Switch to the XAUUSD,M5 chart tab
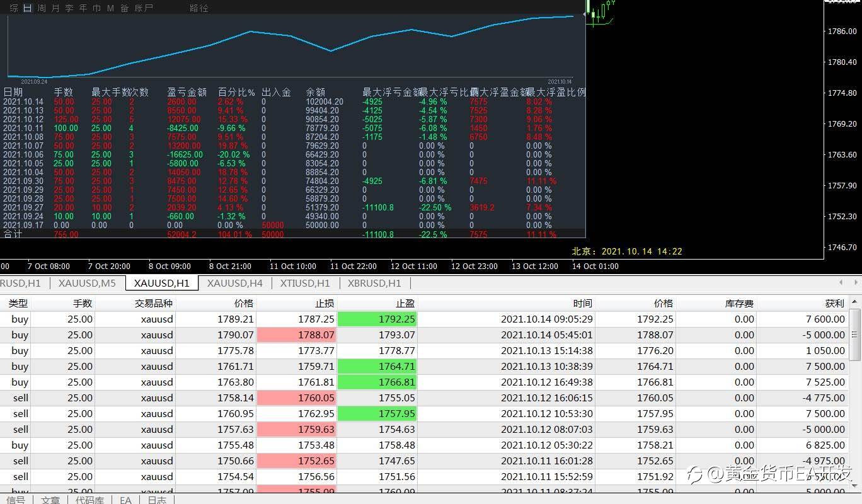862x504 pixels. [x=87, y=283]
